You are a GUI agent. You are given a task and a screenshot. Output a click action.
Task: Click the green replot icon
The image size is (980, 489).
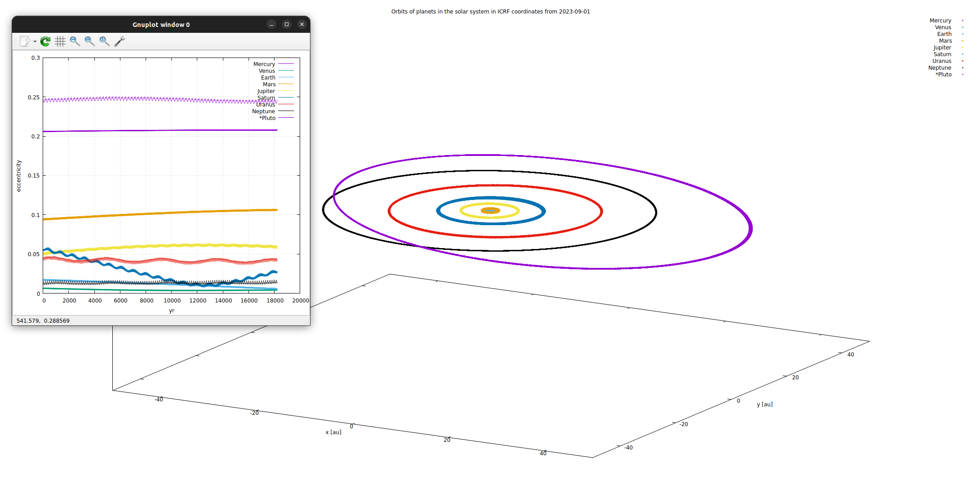point(45,41)
